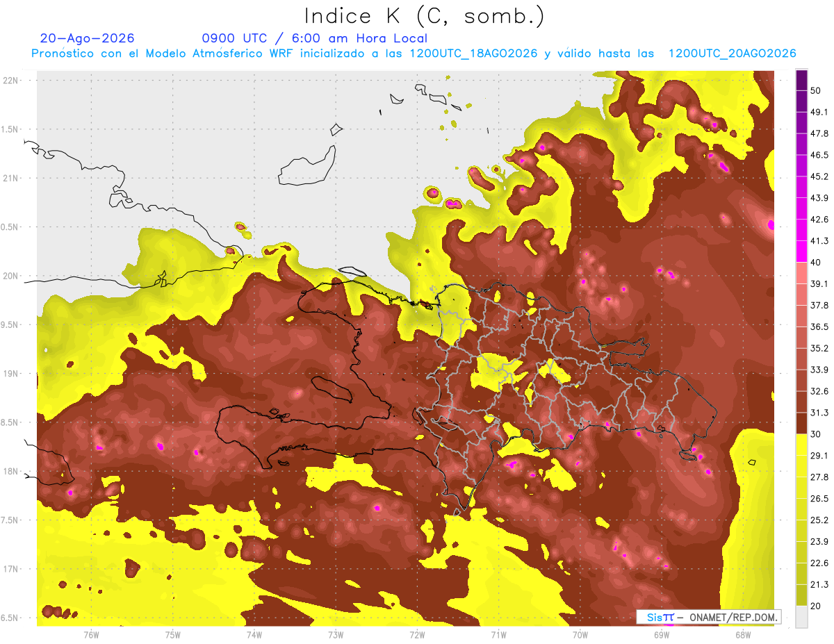The height and width of the screenshot is (644, 834).
Task: Select the '43.9' colorbar value
Action: click(x=819, y=198)
